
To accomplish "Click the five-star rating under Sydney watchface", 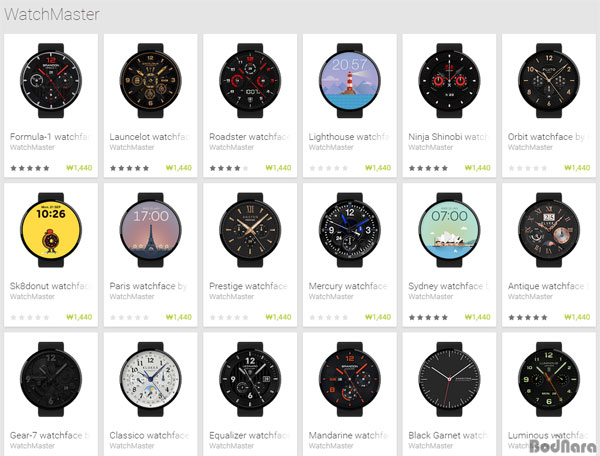I will [428, 317].
